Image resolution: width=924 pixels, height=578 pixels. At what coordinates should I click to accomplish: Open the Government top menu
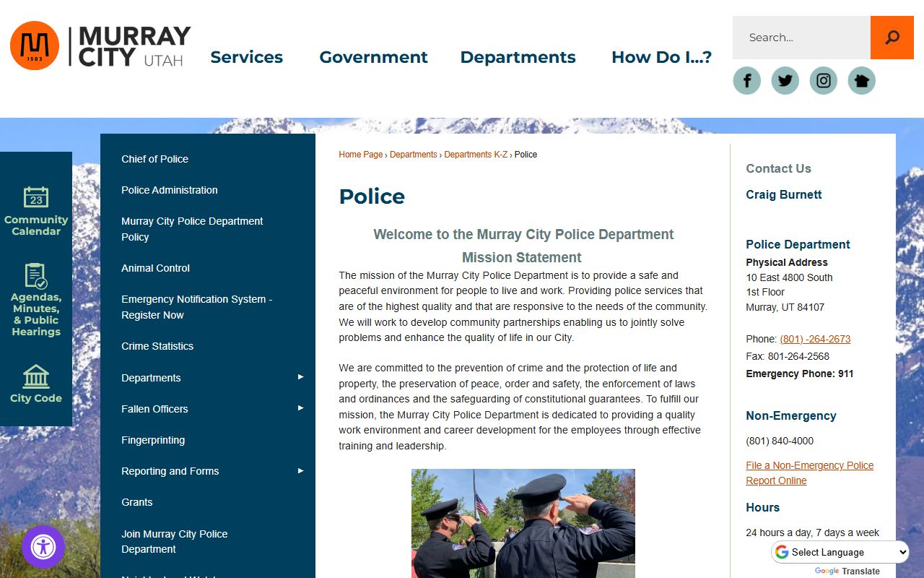point(373,57)
